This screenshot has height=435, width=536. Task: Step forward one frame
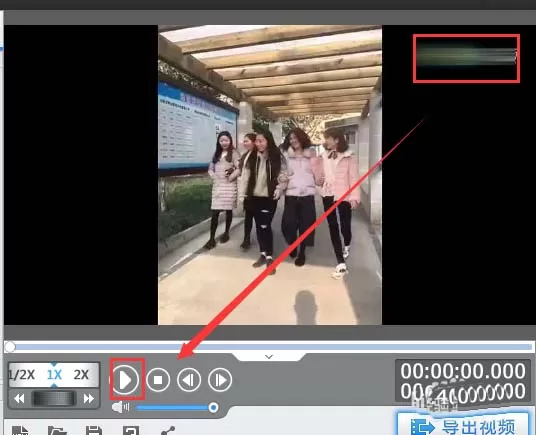pyautogui.click(x=220, y=380)
